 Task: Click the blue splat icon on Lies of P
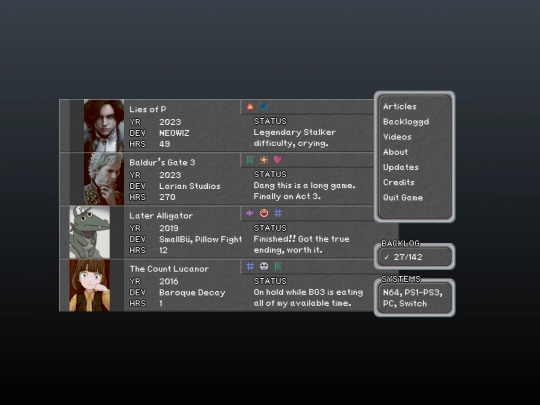(x=264, y=107)
